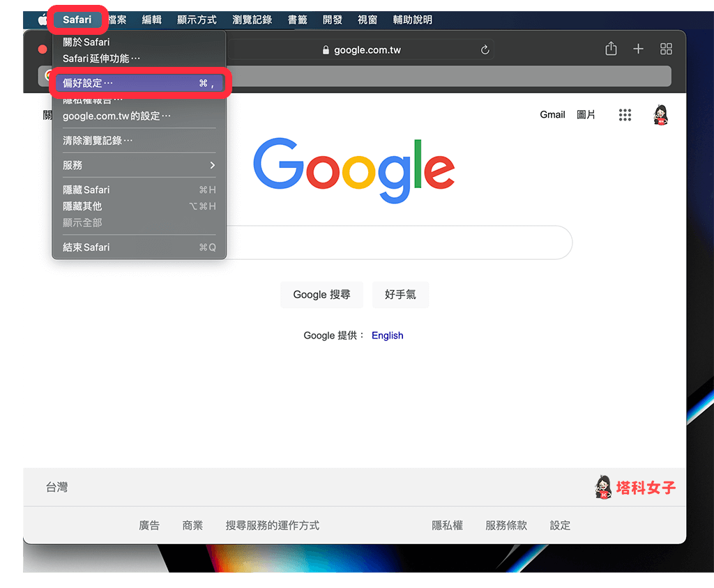
Task: Open the 隱私權 footer link
Action: 447,525
